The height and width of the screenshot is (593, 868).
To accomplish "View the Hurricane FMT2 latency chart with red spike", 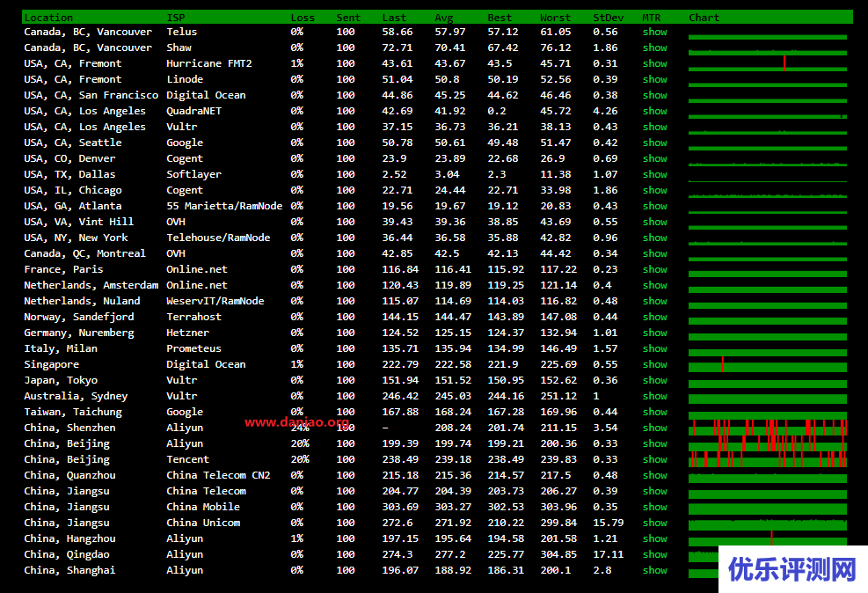I will pyautogui.click(x=767, y=63).
